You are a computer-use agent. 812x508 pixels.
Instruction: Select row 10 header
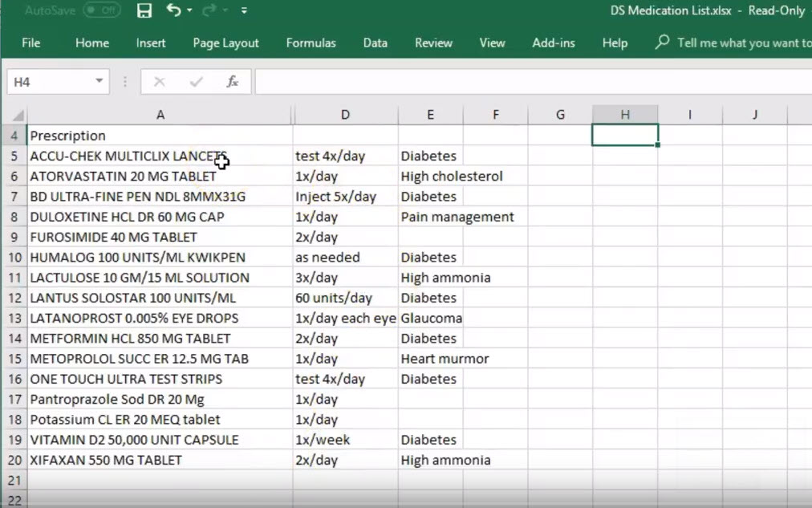pos(14,258)
